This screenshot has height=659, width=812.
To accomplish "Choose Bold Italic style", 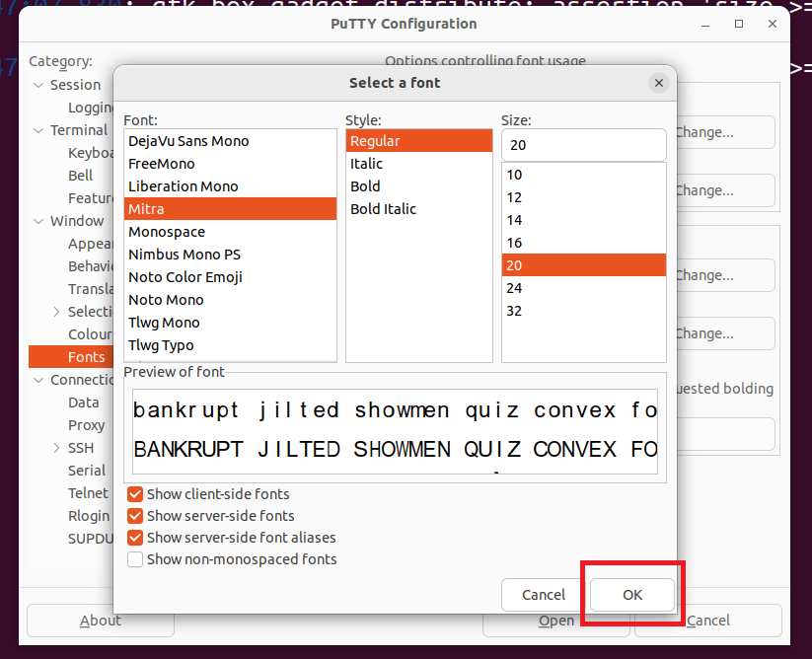I will click(419, 209).
